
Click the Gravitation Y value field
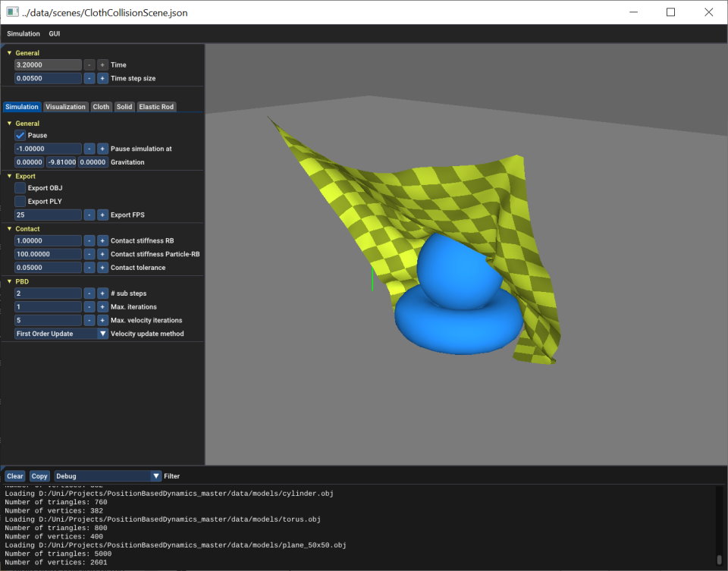(x=60, y=162)
